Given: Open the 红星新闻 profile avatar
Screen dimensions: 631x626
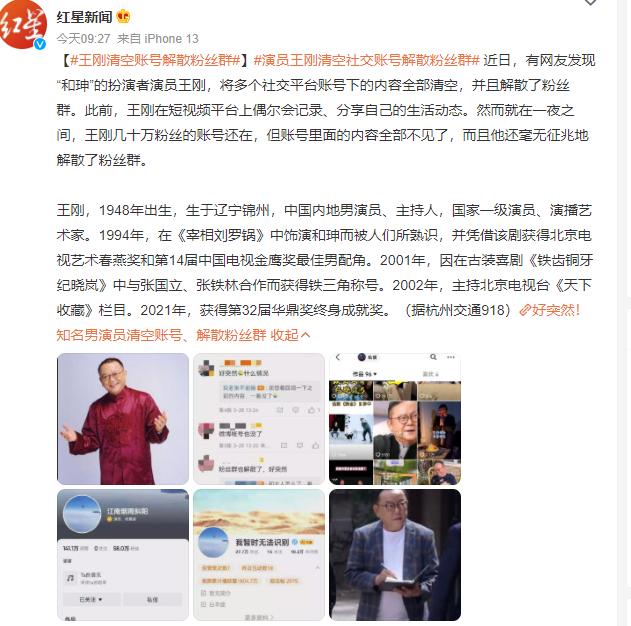Looking at the screenshot, I should tap(23, 26).
